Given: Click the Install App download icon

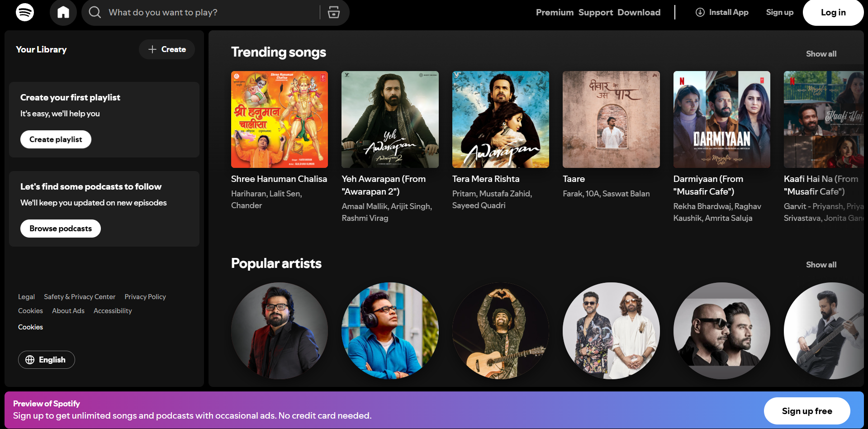Looking at the screenshot, I should (x=700, y=12).
